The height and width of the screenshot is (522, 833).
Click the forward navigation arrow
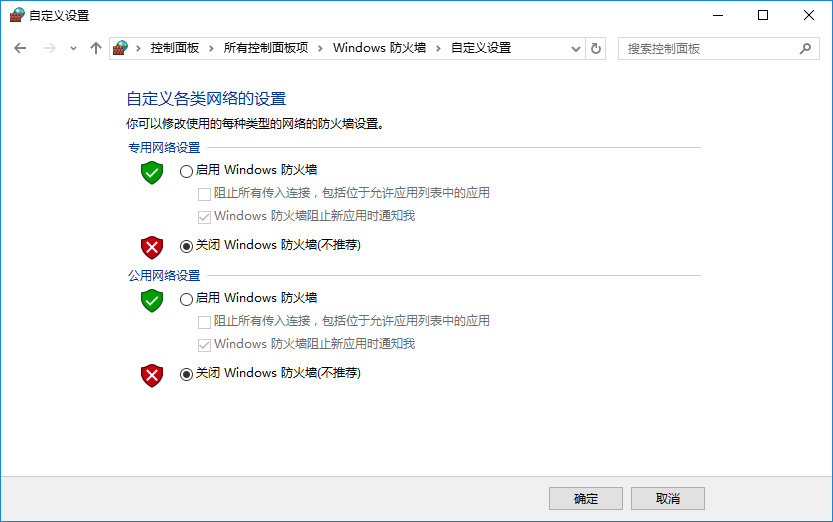tap(49, 48)
